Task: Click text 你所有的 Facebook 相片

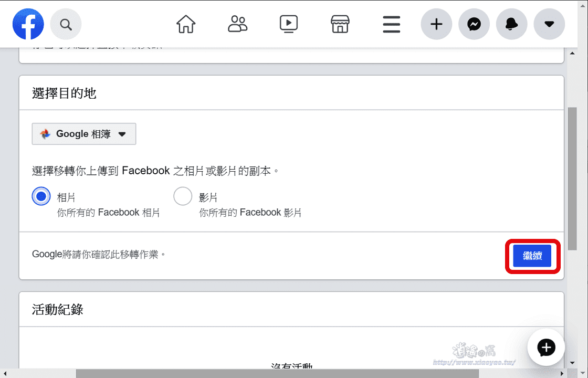Action: [x=108, y=213]
